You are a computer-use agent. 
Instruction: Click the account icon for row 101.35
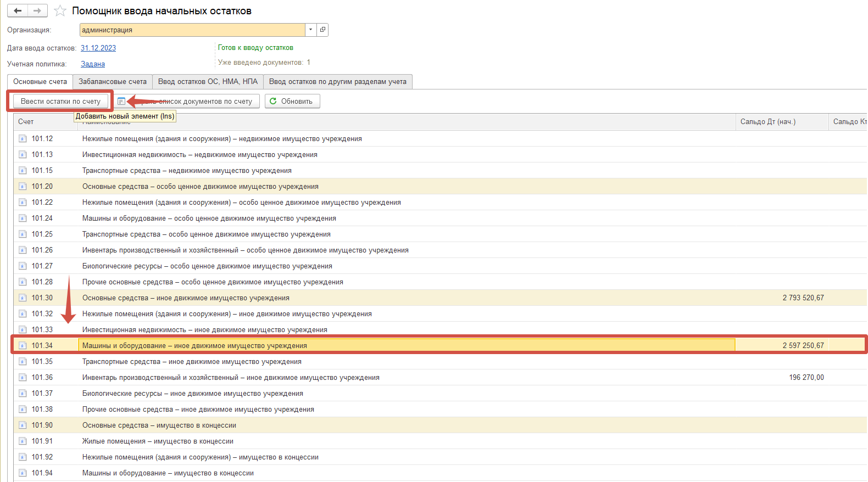coord(23,362)
